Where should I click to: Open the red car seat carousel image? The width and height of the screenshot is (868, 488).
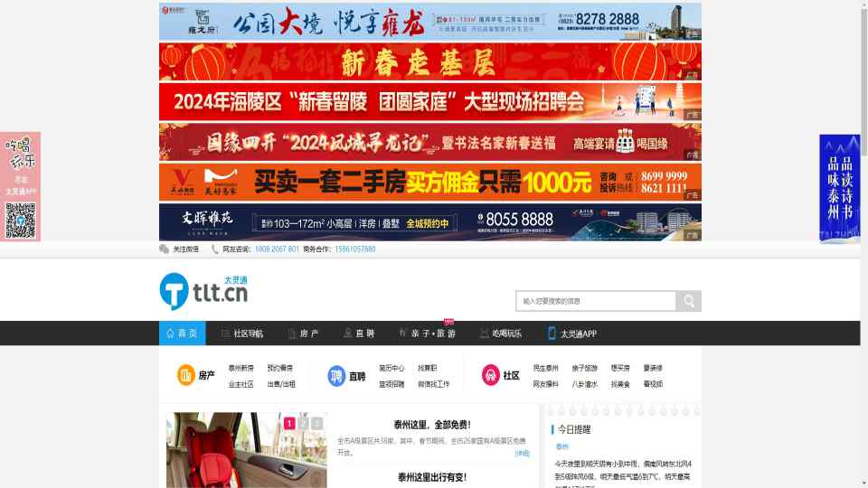click(x=246, y=450)
